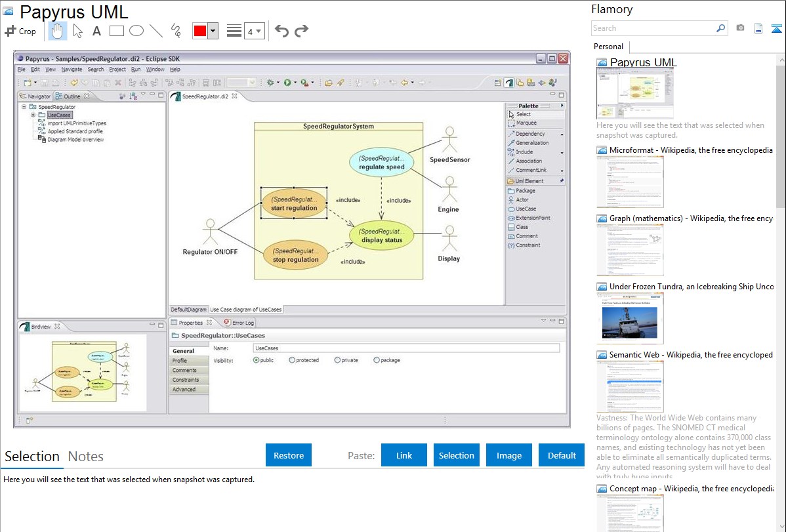Screen dimensions: 786x532
Task: Click the Paste Image button
Action: coord(509,455)
